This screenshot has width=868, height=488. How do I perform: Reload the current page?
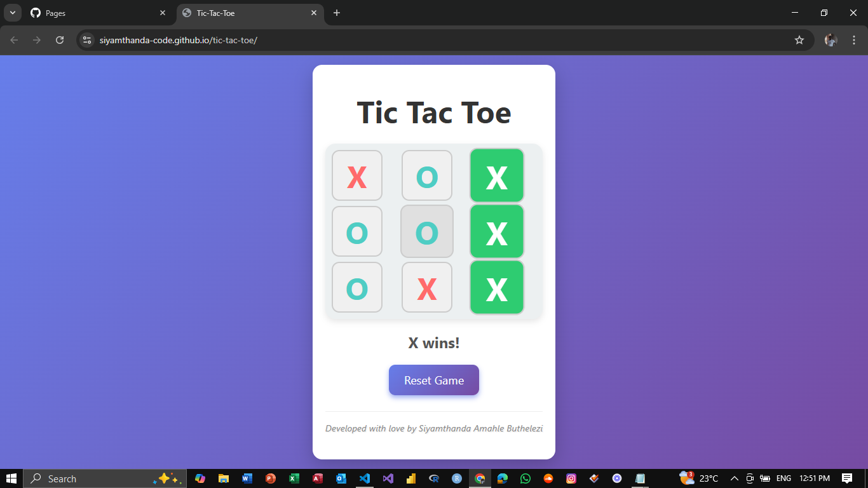(x=60, y=40)
